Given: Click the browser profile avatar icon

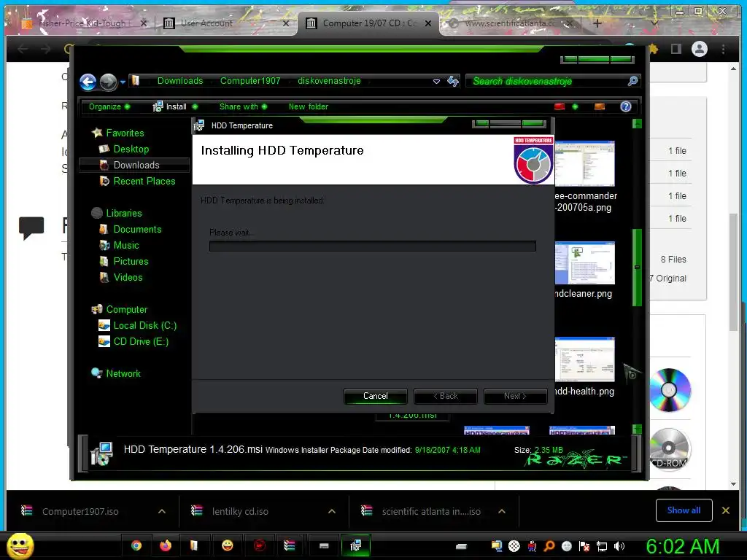Looking at the screenshot, I should (x=700, y=49).
